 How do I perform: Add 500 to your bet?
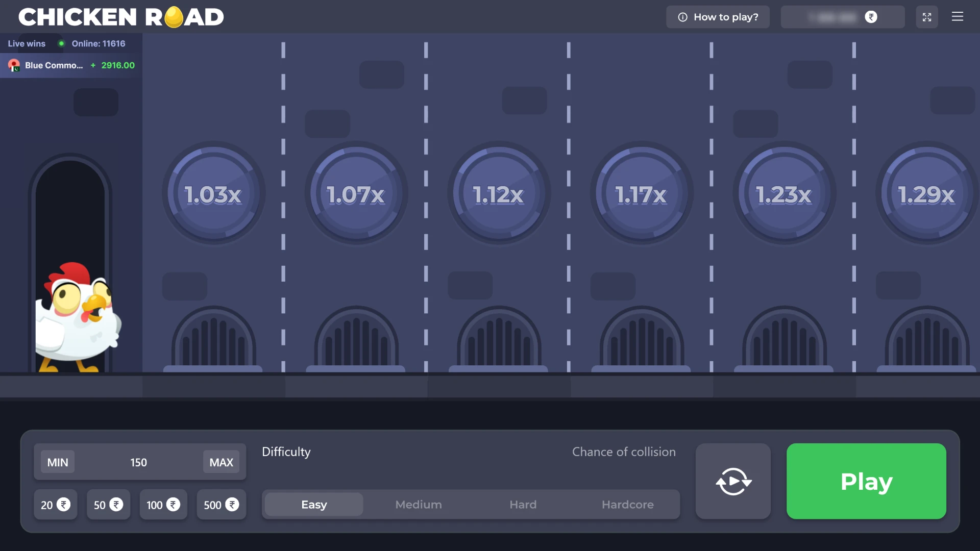click(x=220, y=505)
